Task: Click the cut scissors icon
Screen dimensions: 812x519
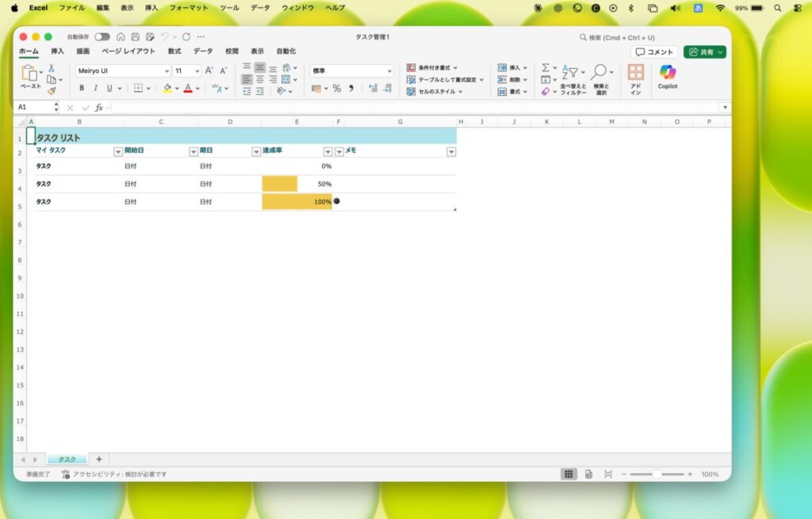Action: pos(52,68)
